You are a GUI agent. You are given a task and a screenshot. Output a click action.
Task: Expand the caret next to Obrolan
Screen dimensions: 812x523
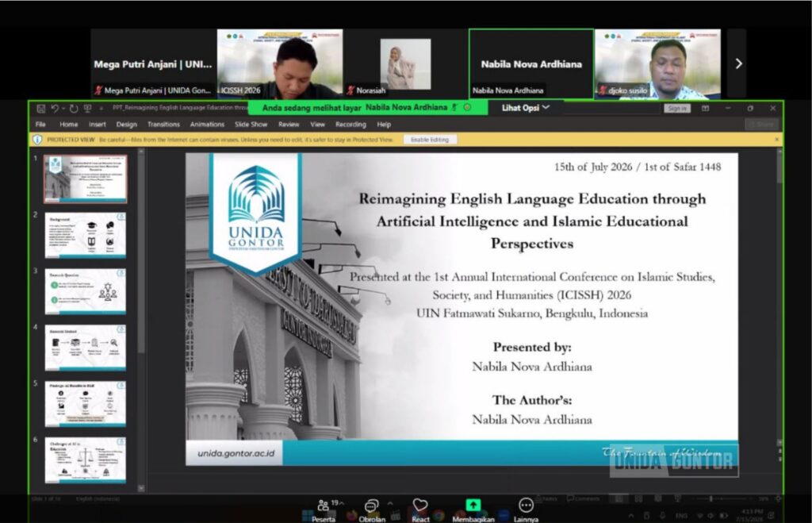pyautogui.click(x=390, y=503)
